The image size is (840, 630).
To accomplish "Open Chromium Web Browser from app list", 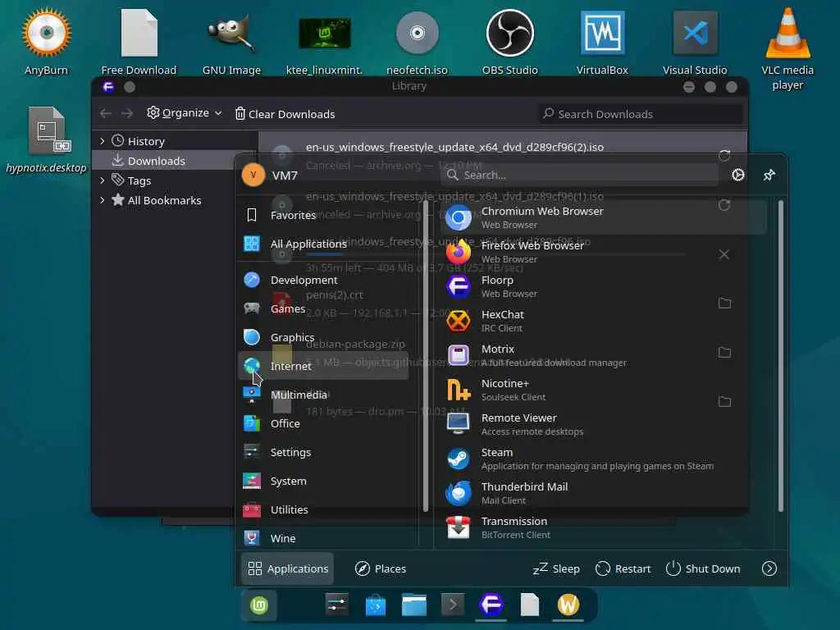I will (x=603, y=217).
